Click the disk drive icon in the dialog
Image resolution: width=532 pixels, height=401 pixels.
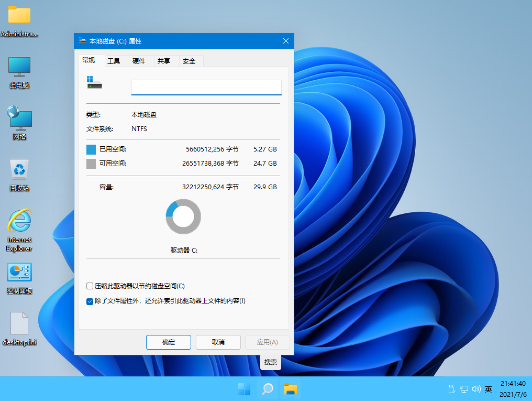pyautogui.click(x=94, y=82)
